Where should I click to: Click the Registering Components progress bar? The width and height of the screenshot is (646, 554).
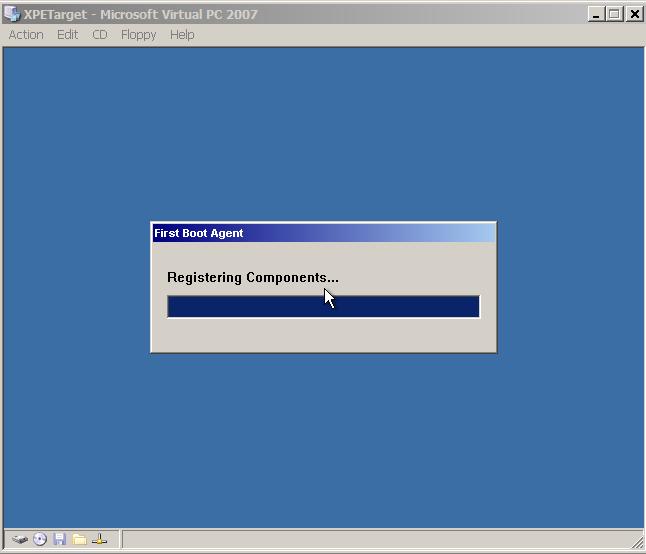323,306
